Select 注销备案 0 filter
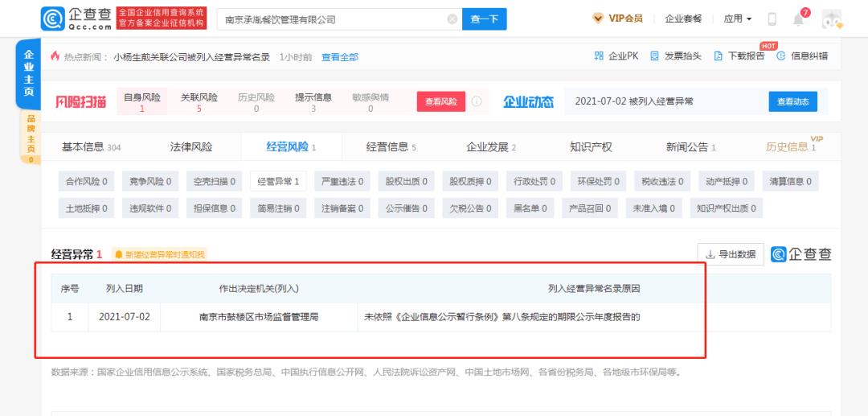The width and height of the screenshot is (868, 416). coord(342,208)
